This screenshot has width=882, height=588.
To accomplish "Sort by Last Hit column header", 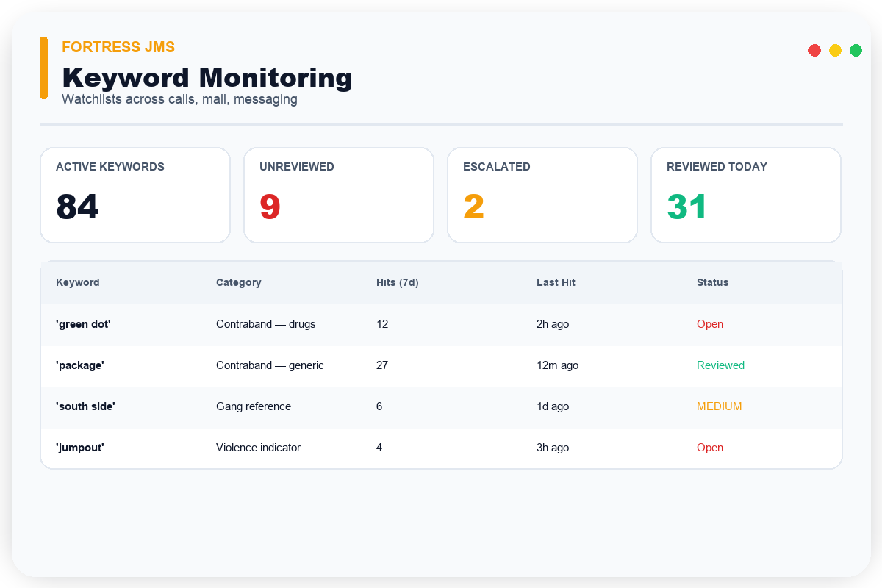I will click(x=556, y=282).
